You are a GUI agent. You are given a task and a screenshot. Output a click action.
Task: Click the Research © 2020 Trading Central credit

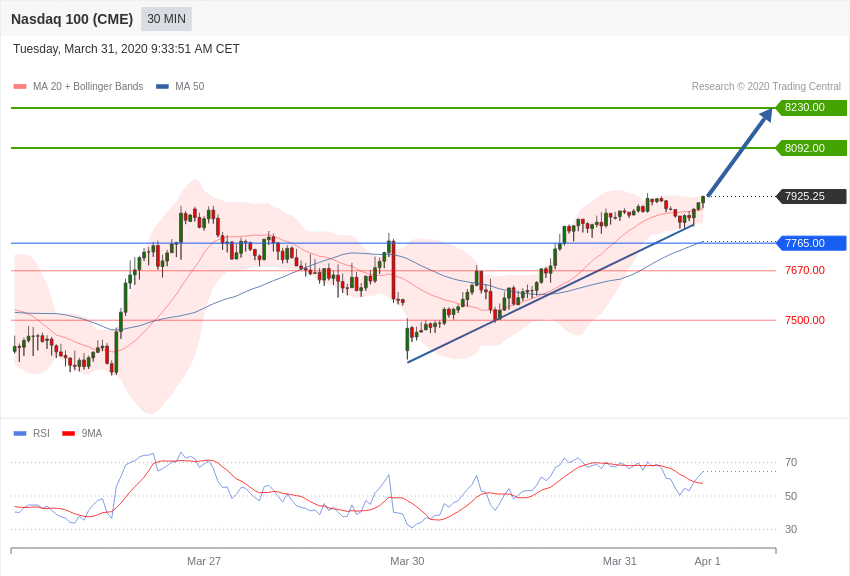coord(766,86)
